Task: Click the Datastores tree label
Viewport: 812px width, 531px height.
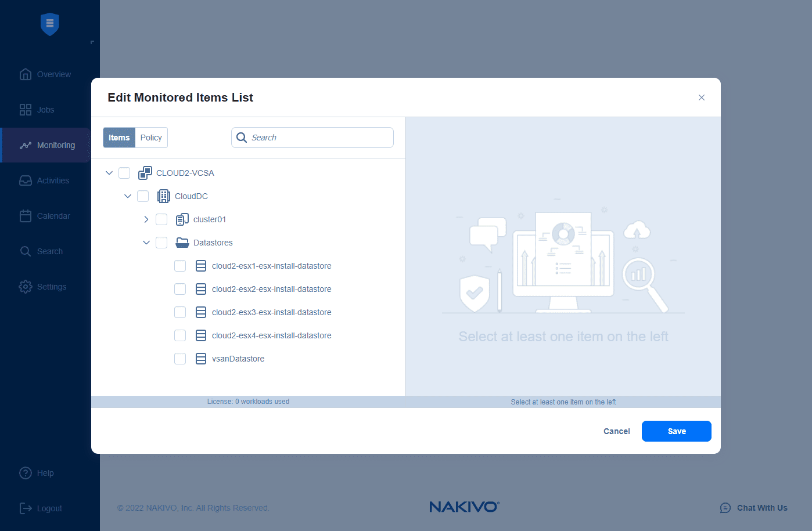Action: pyautogui.click(x=213, y=243)
